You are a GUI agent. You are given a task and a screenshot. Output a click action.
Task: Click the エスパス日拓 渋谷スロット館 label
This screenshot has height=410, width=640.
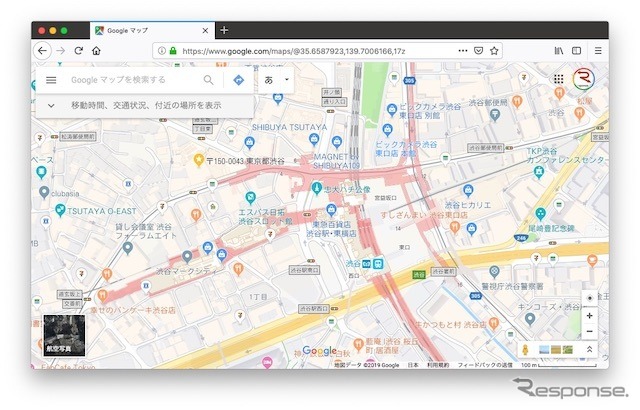(265, 217)
